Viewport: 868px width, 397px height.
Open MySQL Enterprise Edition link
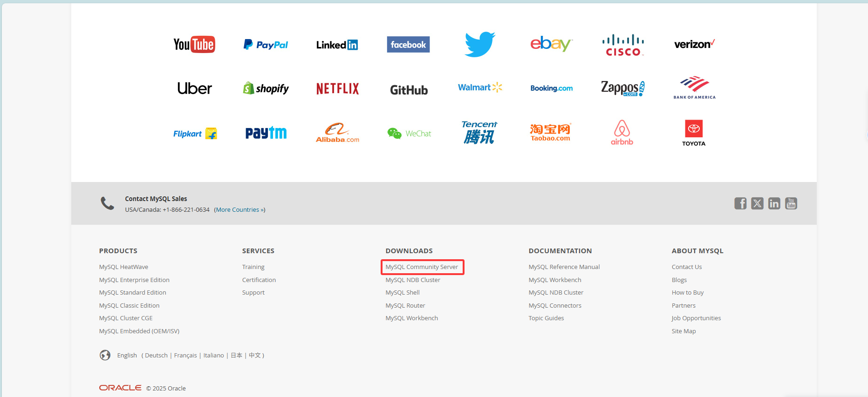pyautogui.click(x=134, y=280)
